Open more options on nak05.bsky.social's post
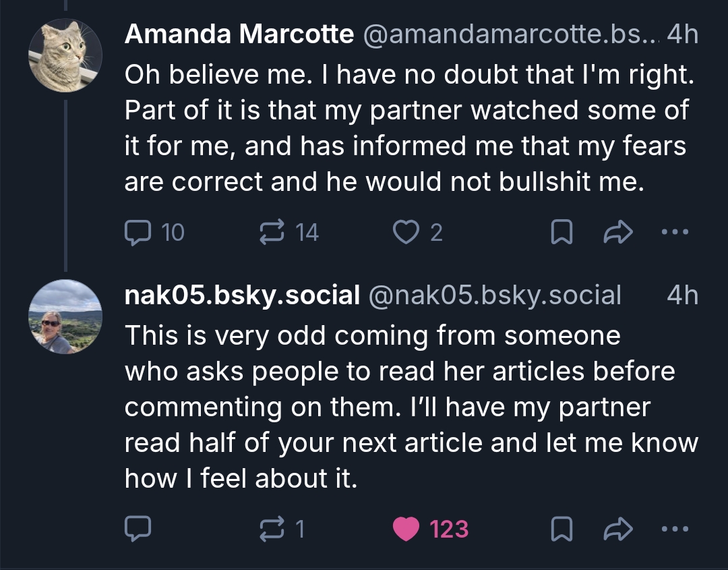728x570 pixels. tap(675, 530)
